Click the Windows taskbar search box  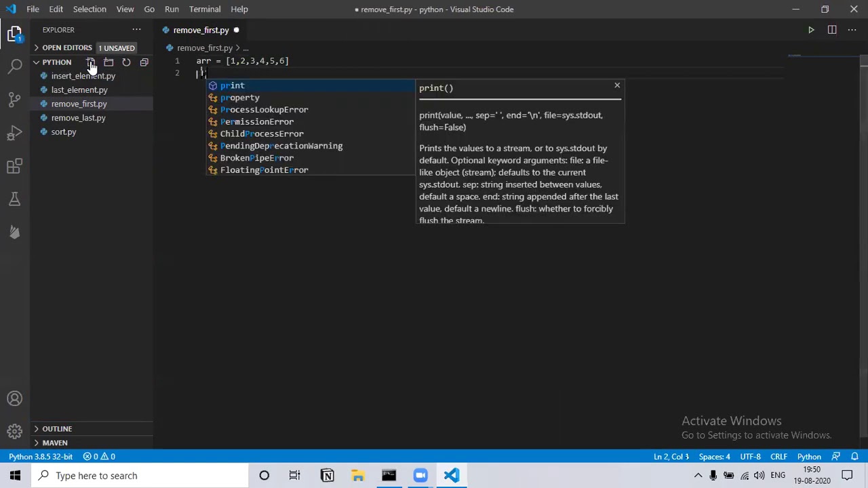[x=140, y=476]
